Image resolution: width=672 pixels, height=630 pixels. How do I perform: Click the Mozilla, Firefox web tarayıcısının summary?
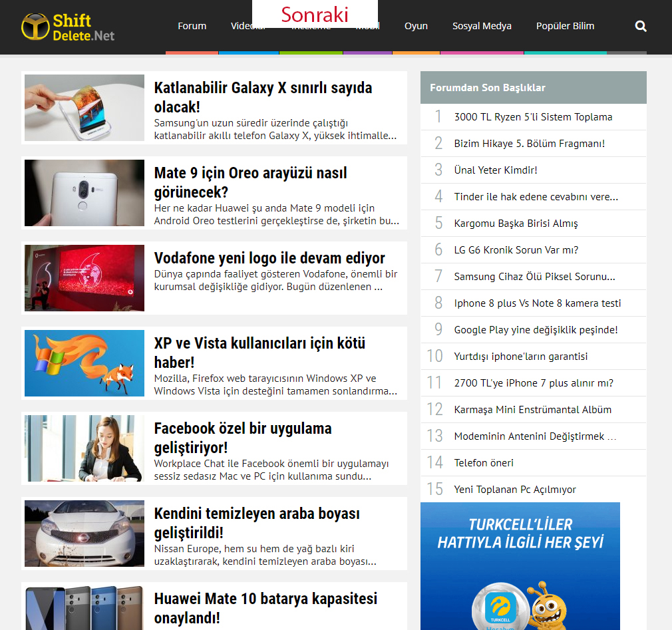[x=275, y=385]
